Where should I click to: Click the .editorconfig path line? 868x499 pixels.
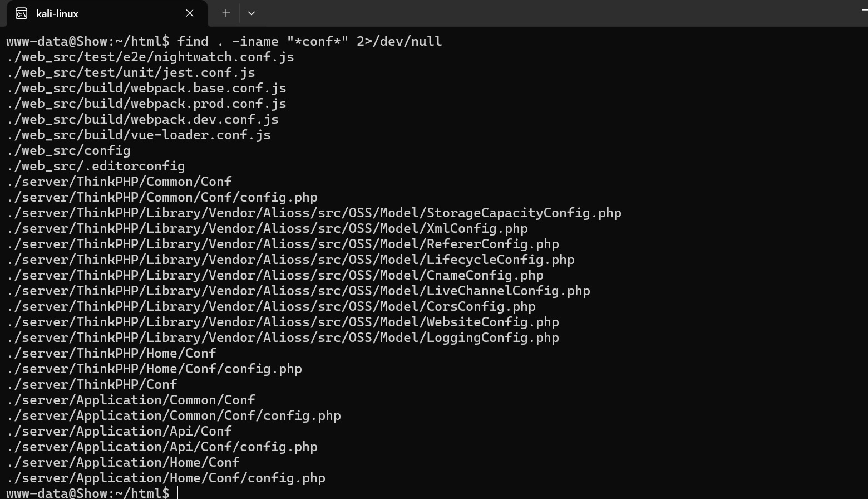96,166
